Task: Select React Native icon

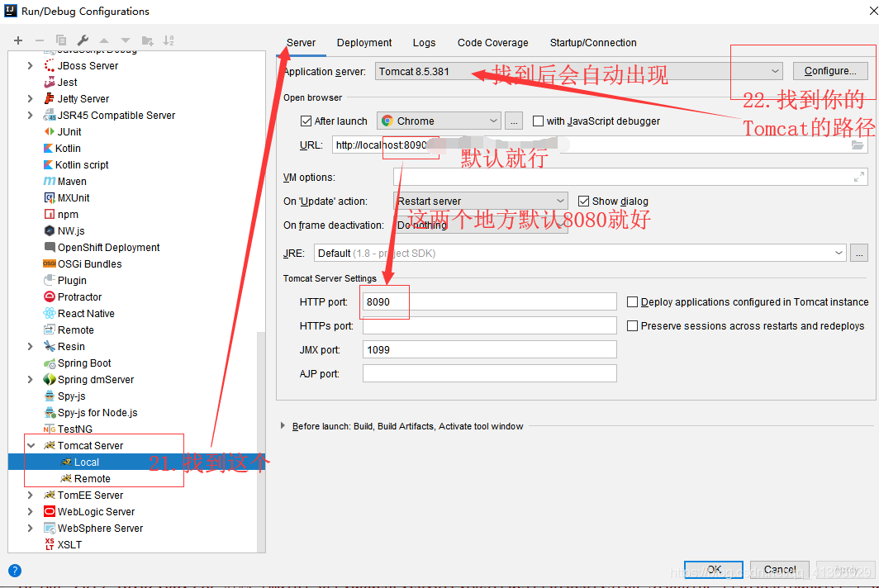Action: [50, 313]
